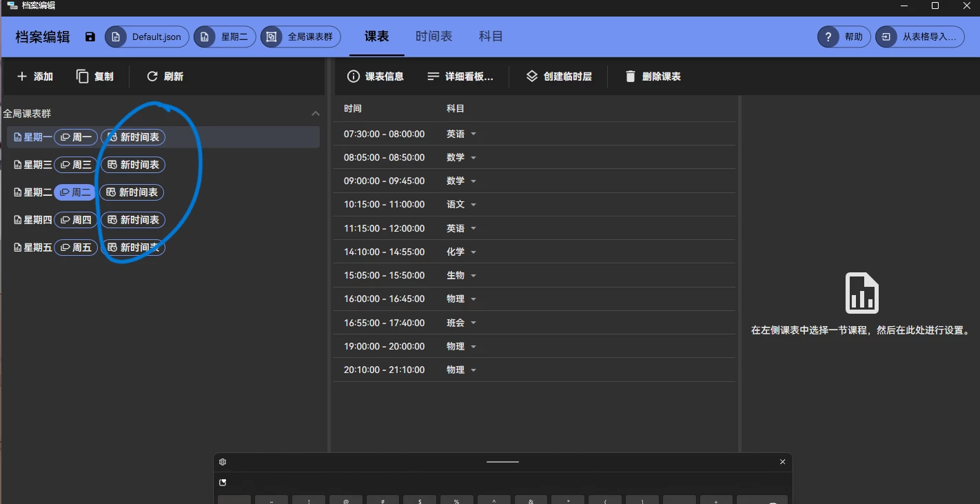
Task: Click the 复制 copy icon
Action: (83, 77)
